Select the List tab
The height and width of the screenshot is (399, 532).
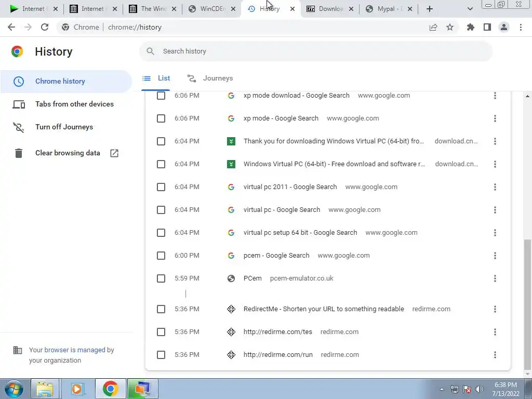click(156, 78)
